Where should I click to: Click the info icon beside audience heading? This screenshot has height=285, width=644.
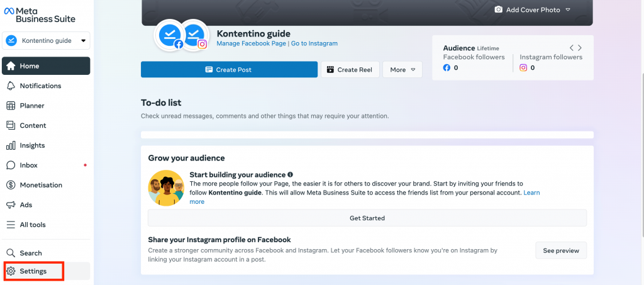click(x=291, y=174)
